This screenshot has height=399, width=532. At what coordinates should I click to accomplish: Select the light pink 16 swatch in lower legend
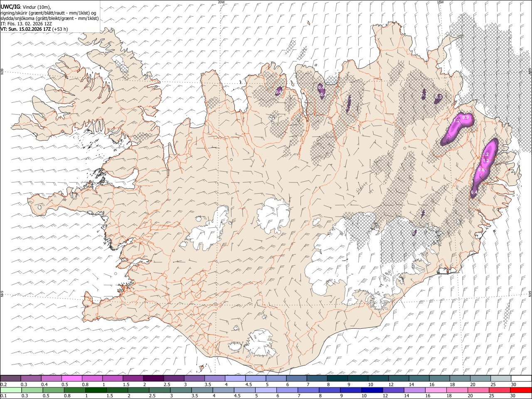pos(435,390)
